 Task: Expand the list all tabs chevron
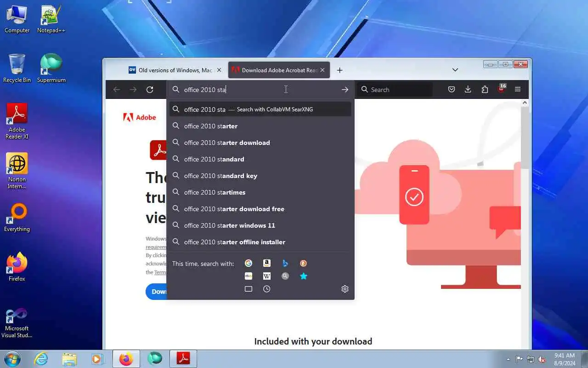click(455, 70)
